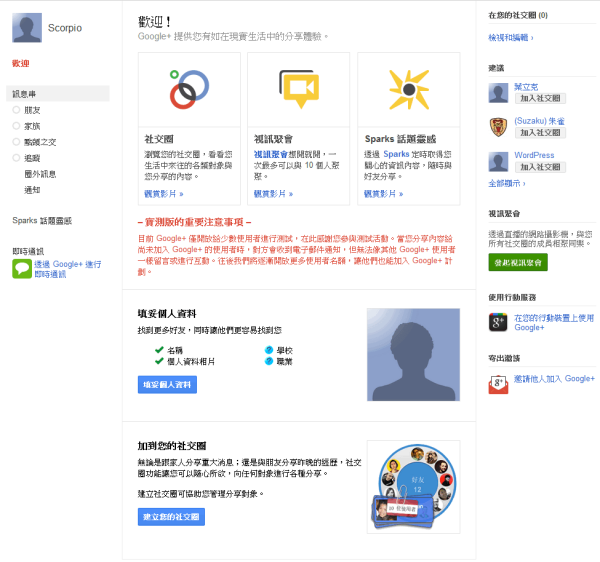Image resolution: width=600 pixels, height=562 pixels.
Task: Open 通知 notifications in sidebar
Action: 32,190
